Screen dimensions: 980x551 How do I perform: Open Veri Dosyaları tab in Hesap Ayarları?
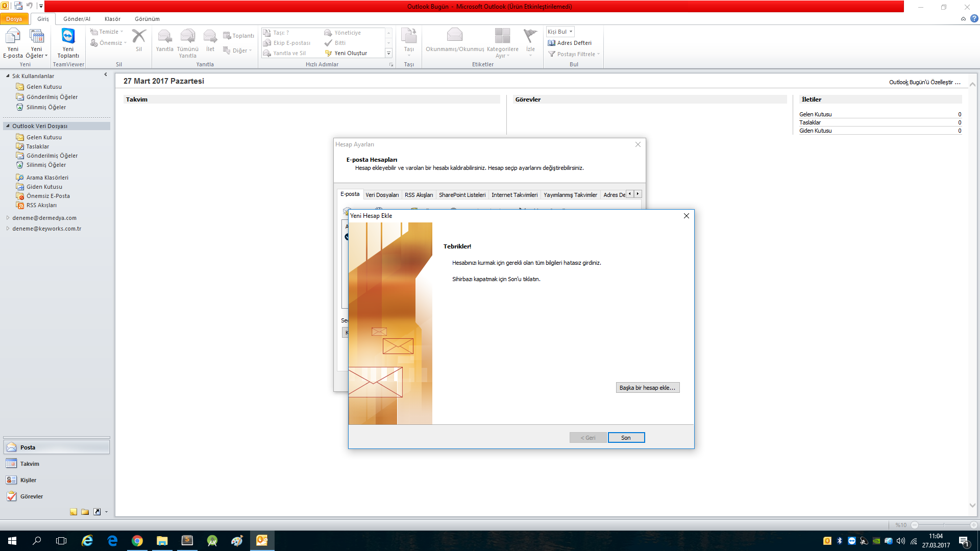coord(382,195)
